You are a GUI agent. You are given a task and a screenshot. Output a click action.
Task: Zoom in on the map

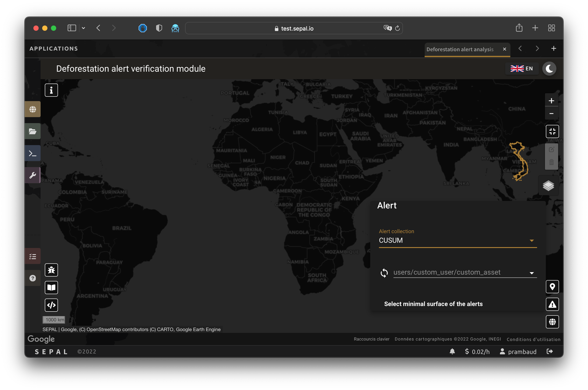(x=551, y=101)
